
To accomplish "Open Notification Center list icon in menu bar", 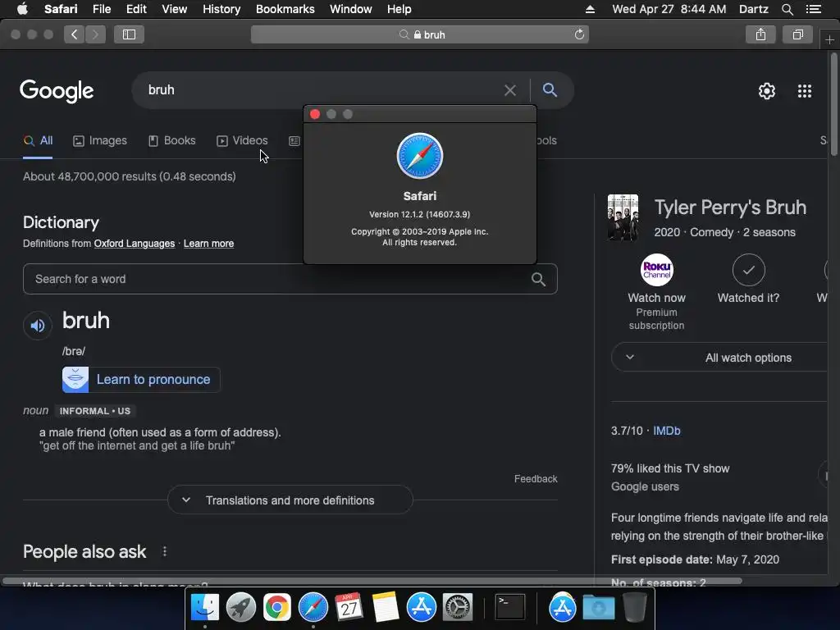I will [813, 9].
